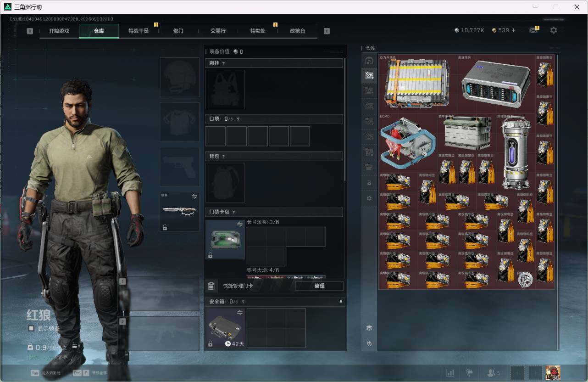Swap the keycard case with its arrows icon
This screenshot has width=588, height=382.
coord(240,224)
